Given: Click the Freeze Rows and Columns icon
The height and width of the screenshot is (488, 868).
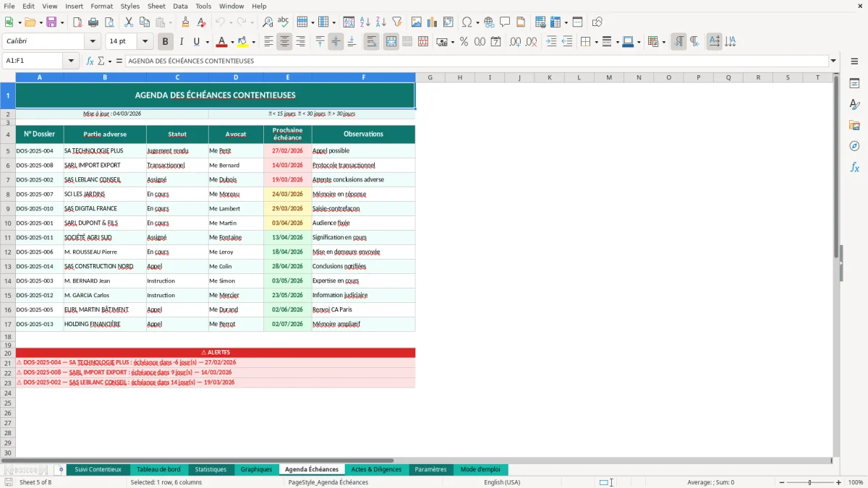Looking at the screenshot, I should click(555, 22).
